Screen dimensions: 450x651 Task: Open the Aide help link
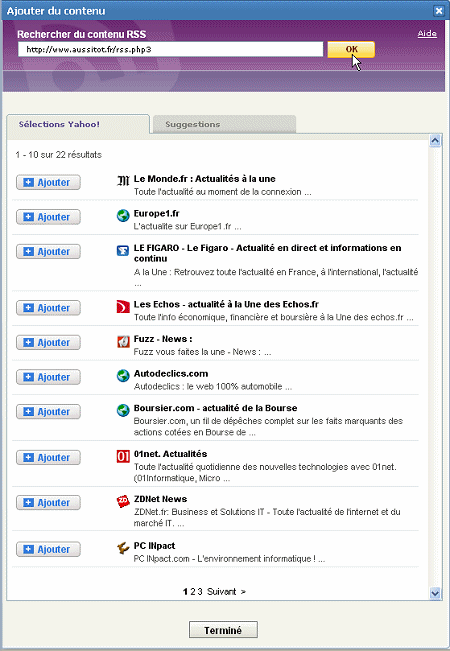(427, 34)
